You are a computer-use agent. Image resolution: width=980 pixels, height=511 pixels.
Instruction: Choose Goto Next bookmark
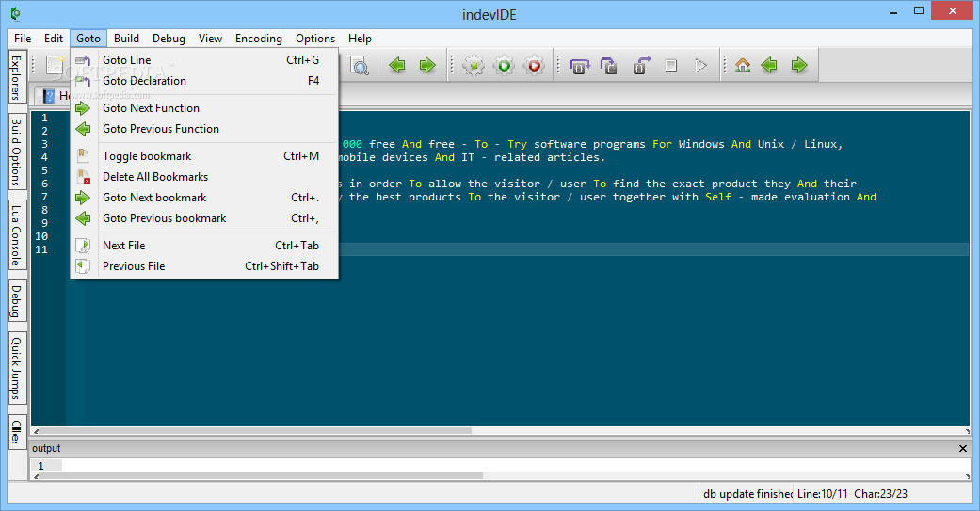point(204,198)
